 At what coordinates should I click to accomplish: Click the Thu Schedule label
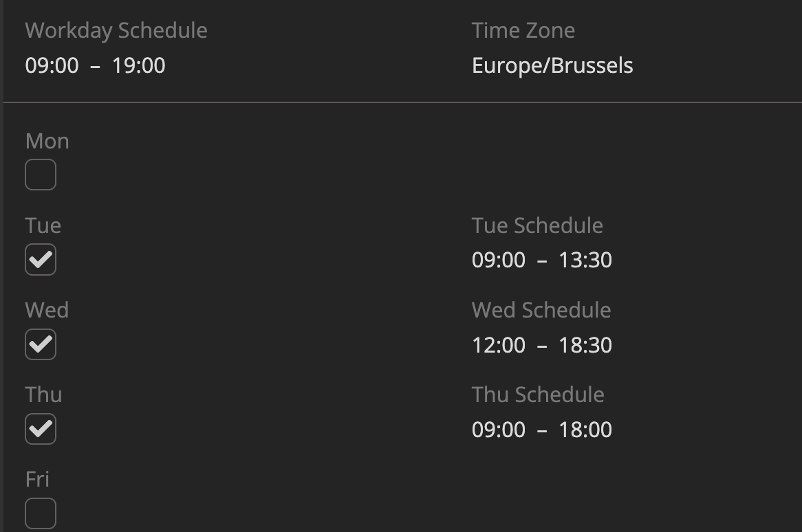pos(538,395)
